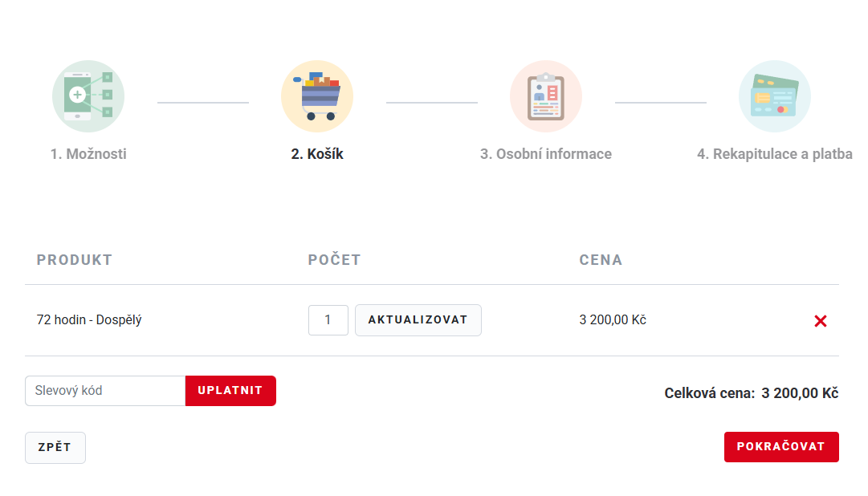Open the '3. Osobní informace' step label

click(x=546, y=154)
